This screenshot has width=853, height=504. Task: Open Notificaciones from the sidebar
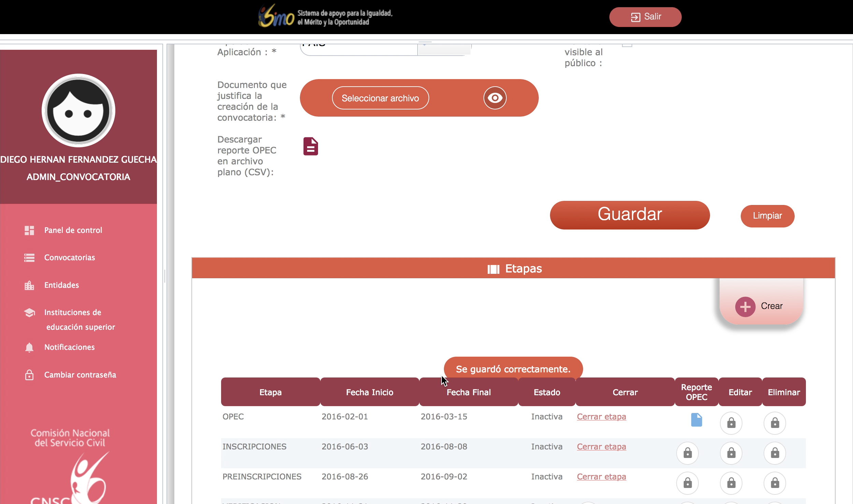[69, 347]
